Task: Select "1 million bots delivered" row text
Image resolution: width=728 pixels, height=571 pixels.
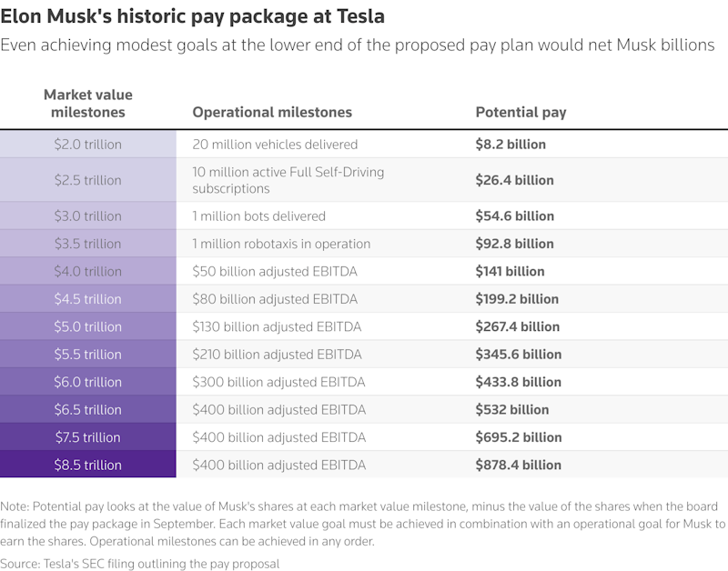Action: pos(258,216)
